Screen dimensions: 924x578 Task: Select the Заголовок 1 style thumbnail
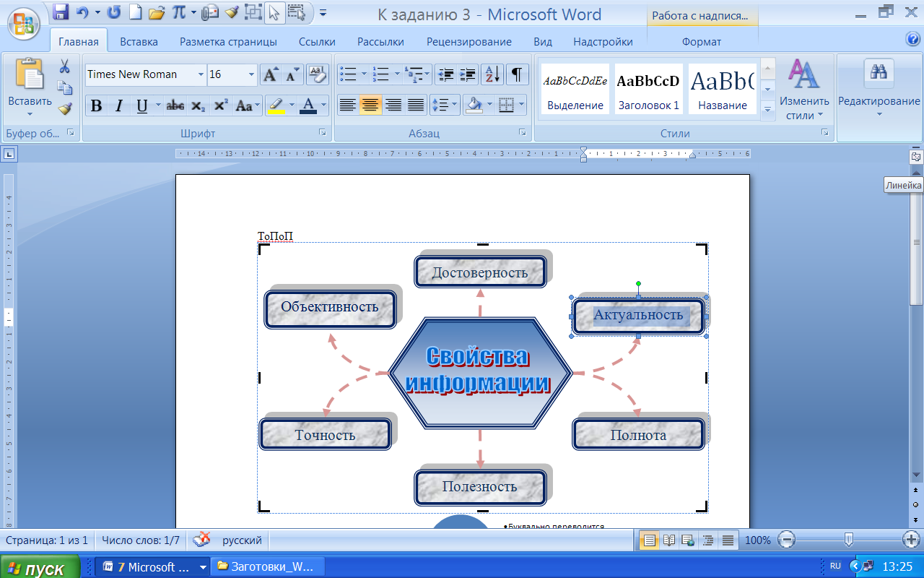pos(648,89)
